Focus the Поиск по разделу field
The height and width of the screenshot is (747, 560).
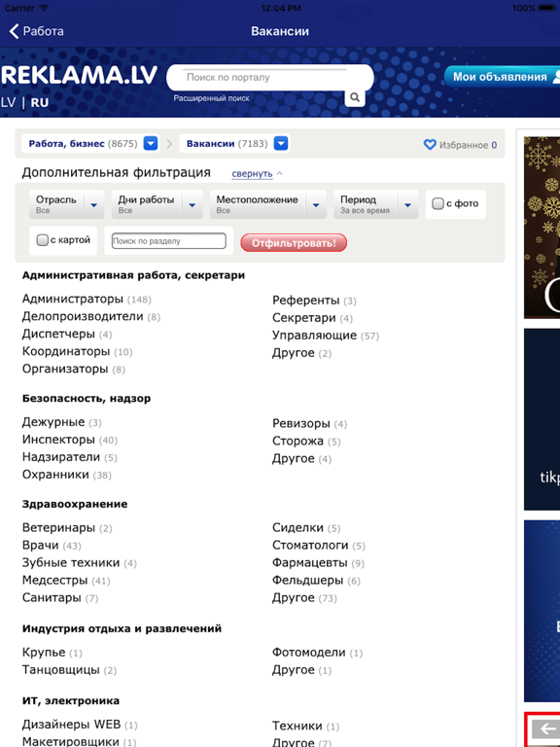168,241
